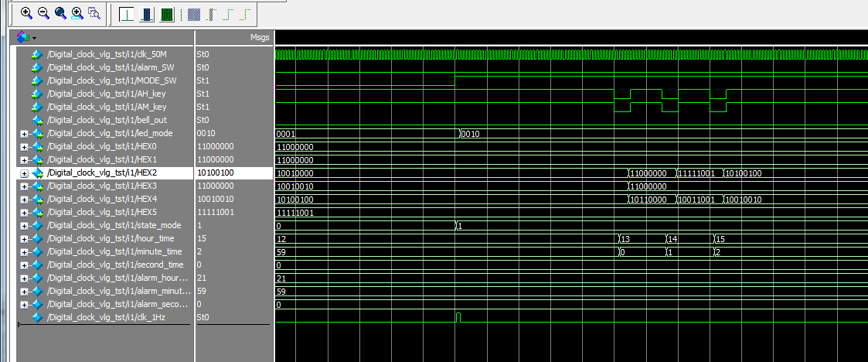Click the clk_1Hz pulse in the waveform

click(x=458, y=317)
